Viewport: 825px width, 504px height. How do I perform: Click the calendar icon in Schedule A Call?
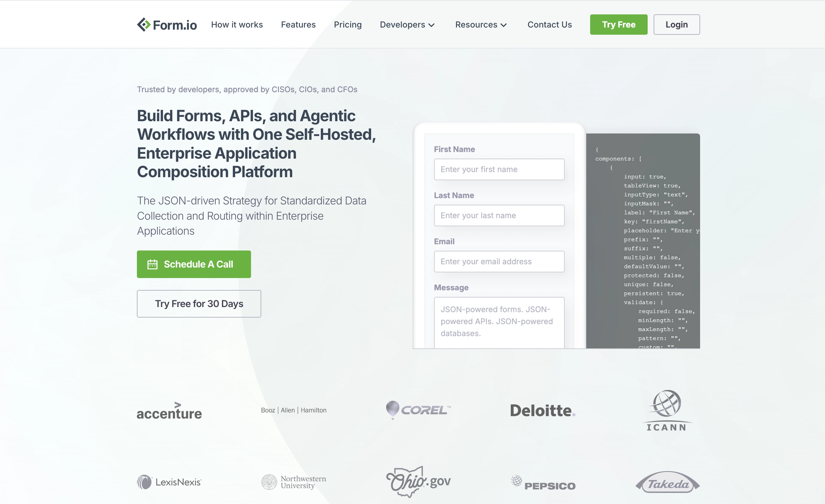[152, 264]
